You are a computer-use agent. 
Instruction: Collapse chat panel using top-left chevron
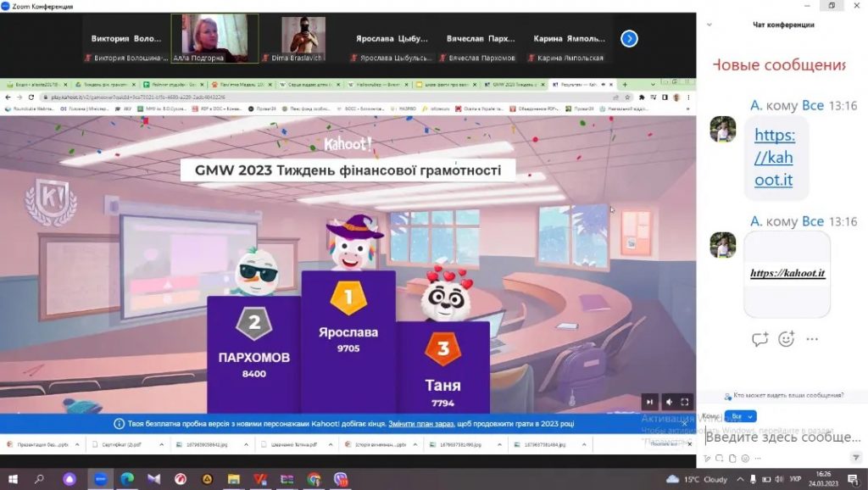click(709, 25)
